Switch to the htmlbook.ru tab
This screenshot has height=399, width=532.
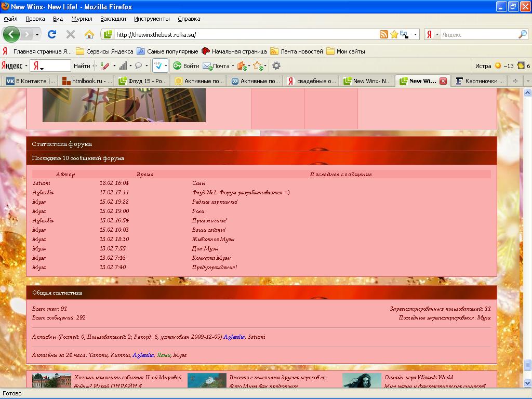pyautogui.click(x=86, y=81)
